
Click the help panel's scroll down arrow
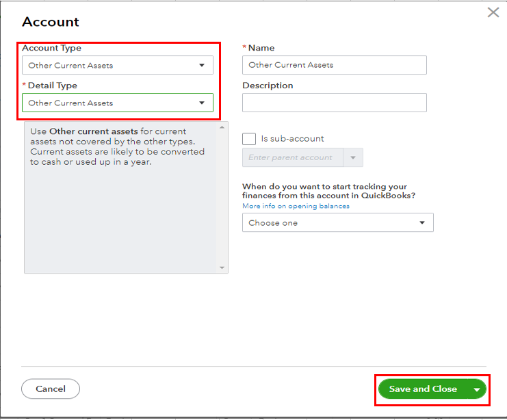pyautogui.click(x=222, y=267)
